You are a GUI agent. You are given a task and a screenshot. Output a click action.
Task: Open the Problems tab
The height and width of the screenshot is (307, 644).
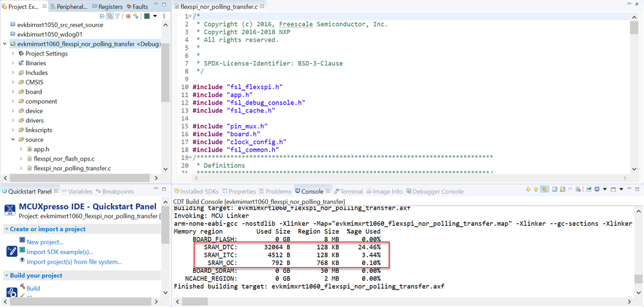point(275,192)
